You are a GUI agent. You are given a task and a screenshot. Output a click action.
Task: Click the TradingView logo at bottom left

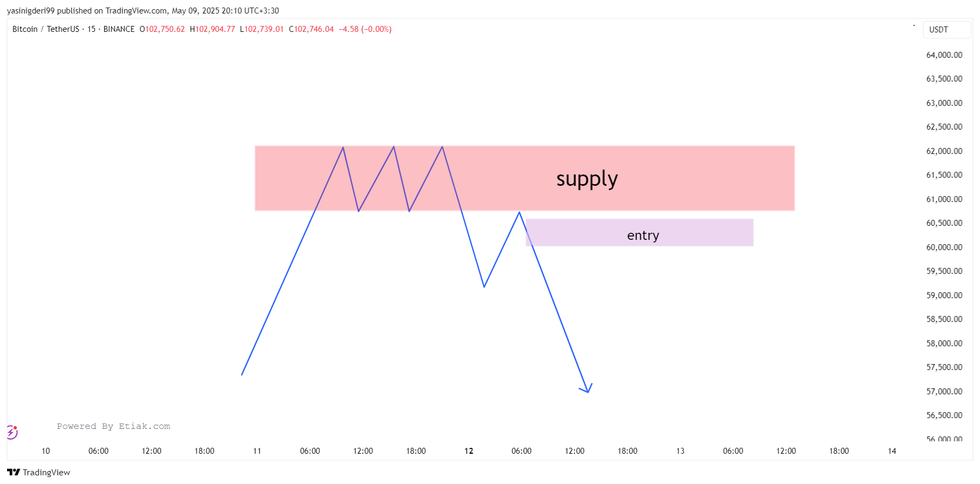tap(39, 472)
